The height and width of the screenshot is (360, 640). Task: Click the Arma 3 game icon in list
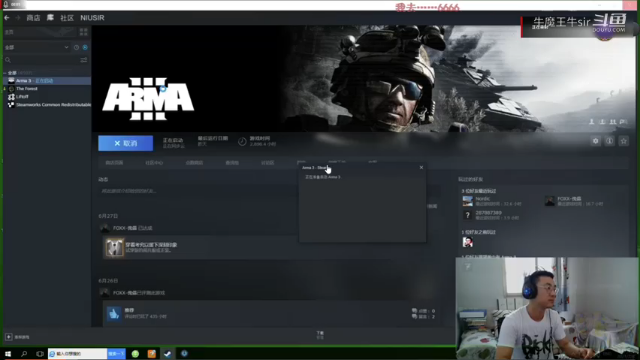click(x=11, y=80)
